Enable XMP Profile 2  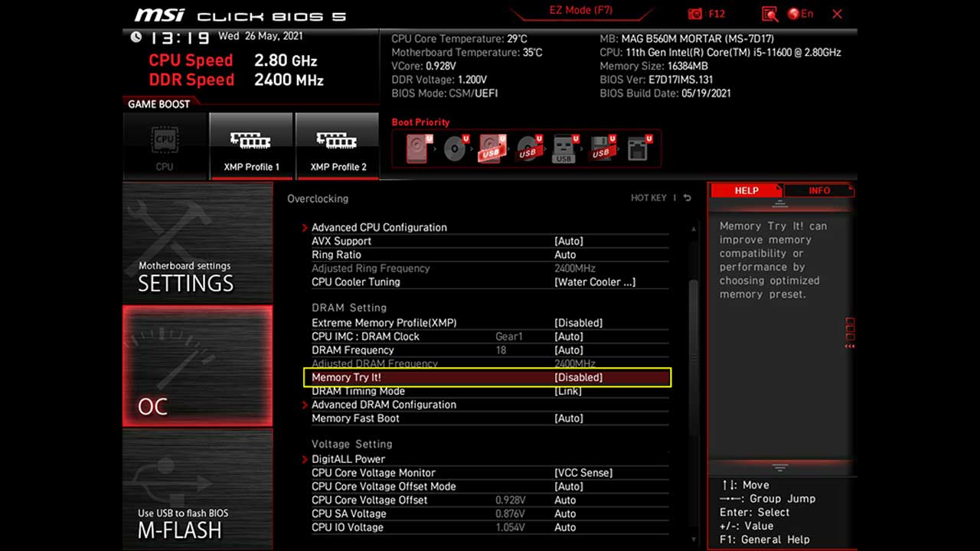tap(338, 145)
